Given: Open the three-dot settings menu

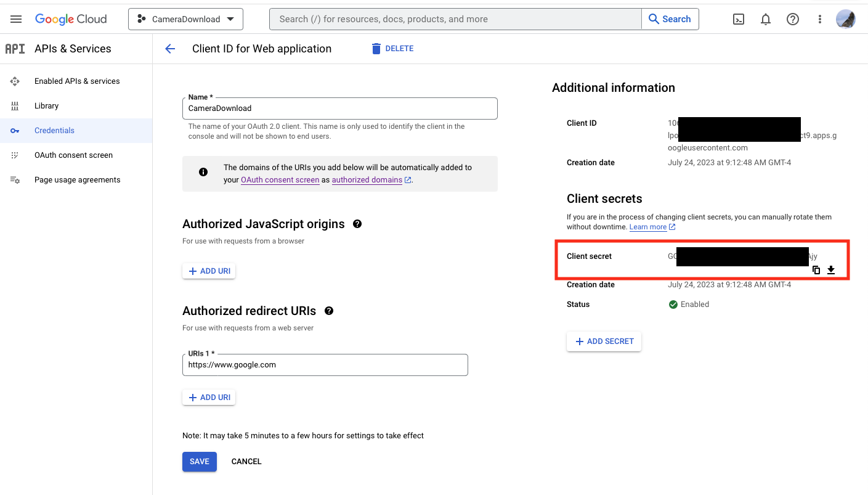Looking at the screenshot, I should [x=820, y=19].
